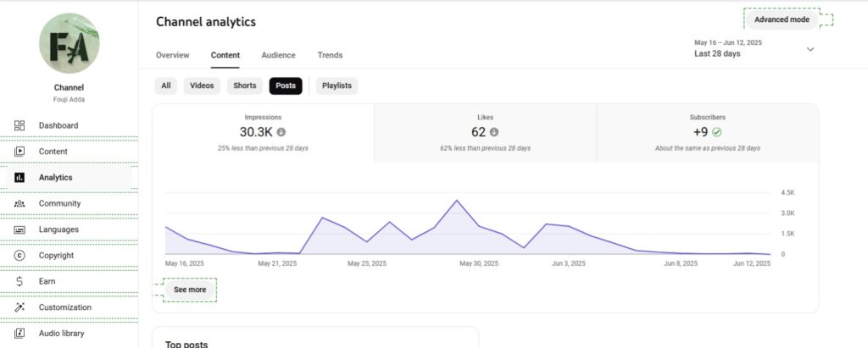Image resolution: width=868 pixels, height=348 pixels.
Task: Click the 62% less than previous text
Action: pos(486,149)
